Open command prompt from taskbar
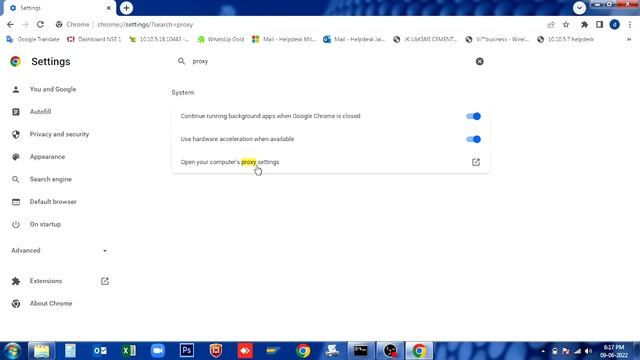This screenshot has height=360, width=640. (361, 351)
